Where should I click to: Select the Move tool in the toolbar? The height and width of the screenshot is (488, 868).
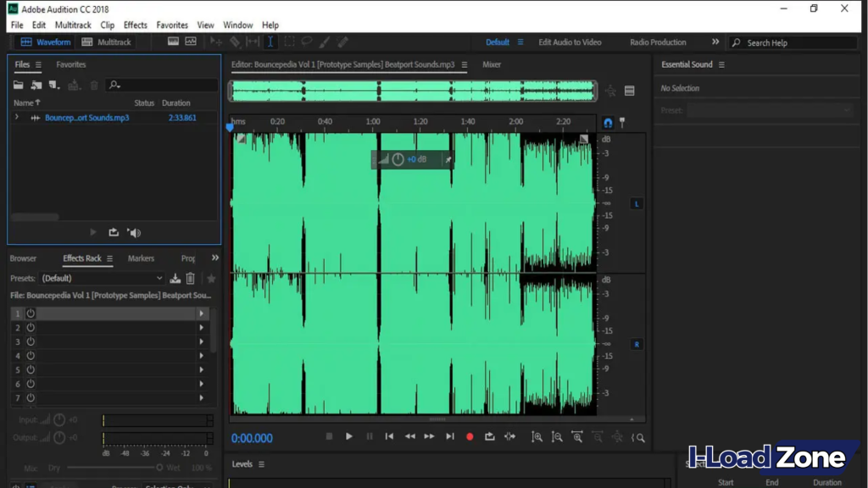tap(214, 41)
